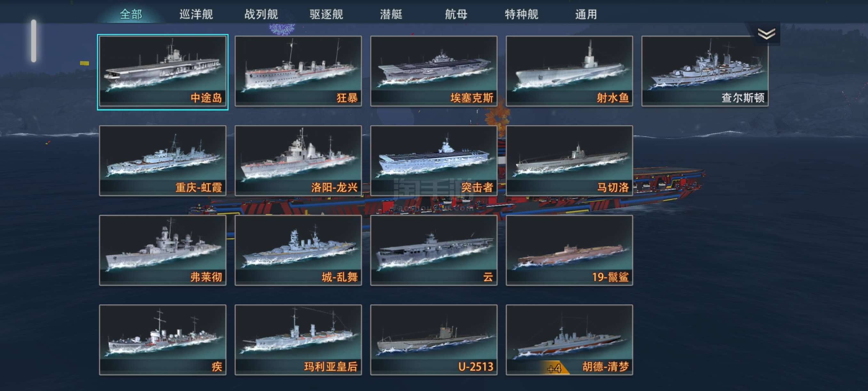This screenshot has width=868, height=391.
Task: Open the 埃塞克斯 carrier card
Action: pos(434,71)
